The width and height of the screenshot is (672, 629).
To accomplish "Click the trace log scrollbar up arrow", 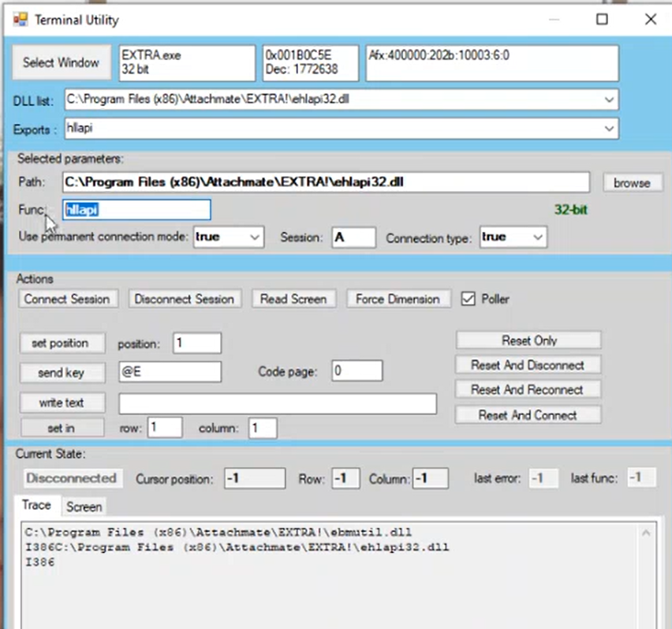I will click(646, 533).
